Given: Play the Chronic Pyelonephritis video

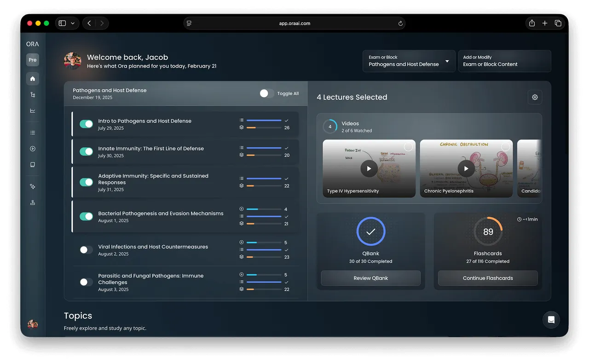Looking at the screenshot, I should [466, 168].
